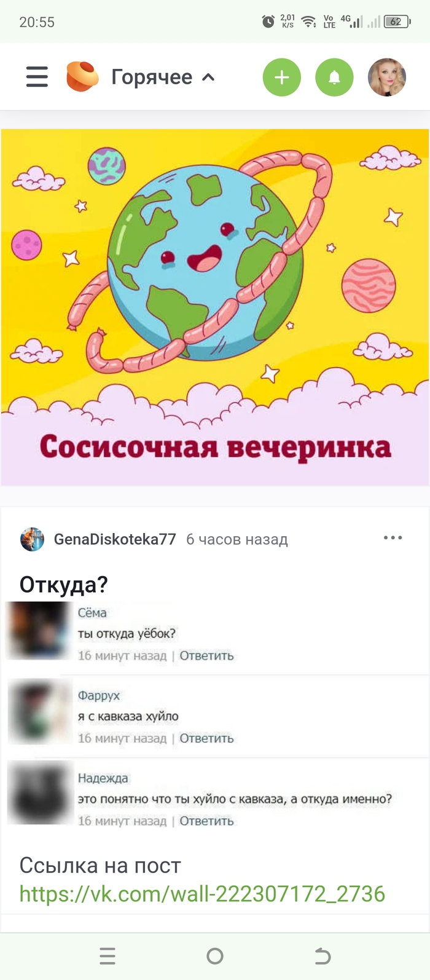
Task: Tap Ответить under Фаррух comment
Action: pos(206,738)
